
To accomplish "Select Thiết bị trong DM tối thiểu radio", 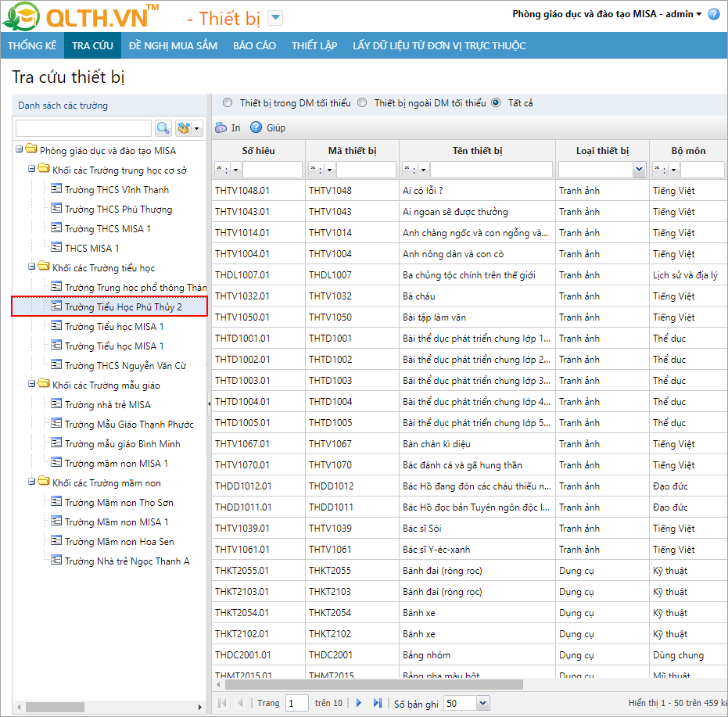I will click(228, 102).
